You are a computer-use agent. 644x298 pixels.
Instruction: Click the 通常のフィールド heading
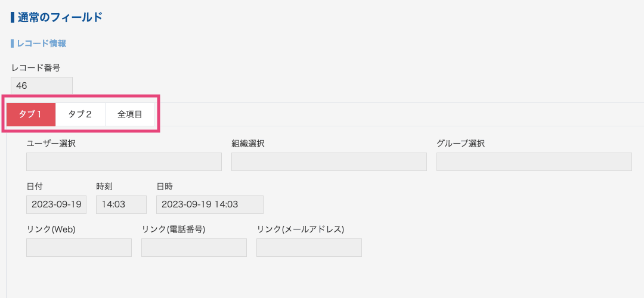tap(60, 17)
